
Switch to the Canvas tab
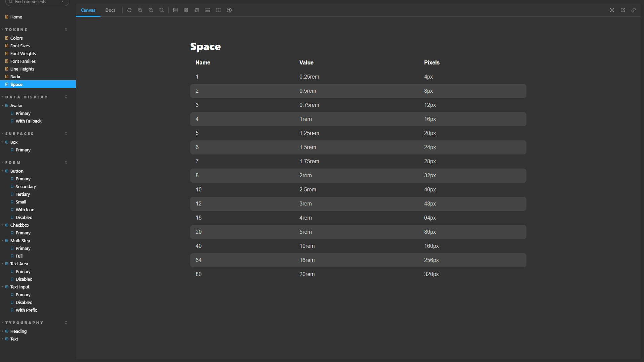88,10
